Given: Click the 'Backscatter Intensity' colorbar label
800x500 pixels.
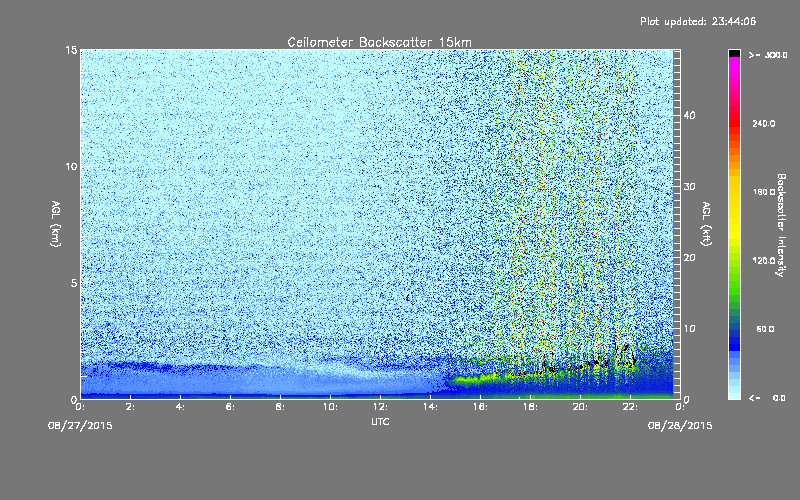Looking at the screenshot, I should pyautogui.click(x=781, y=225).
